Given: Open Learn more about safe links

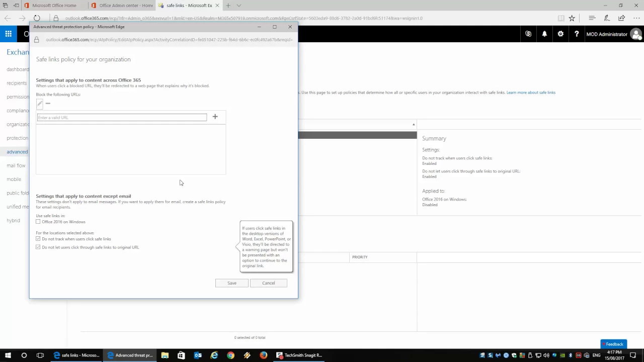Looking at the screenshot, I should [x=531, y=93].
